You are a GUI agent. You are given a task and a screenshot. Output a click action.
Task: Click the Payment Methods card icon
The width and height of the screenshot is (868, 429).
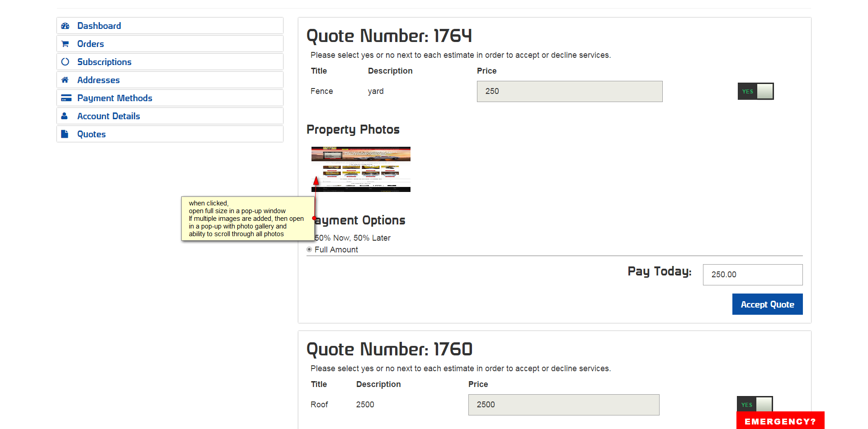click(x=66, y=98)
